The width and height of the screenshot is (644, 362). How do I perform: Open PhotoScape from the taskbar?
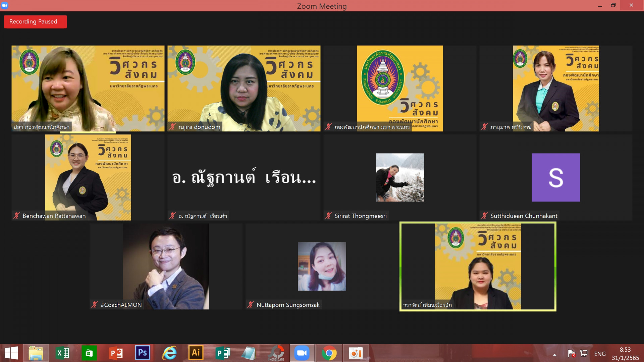(277, 353)
